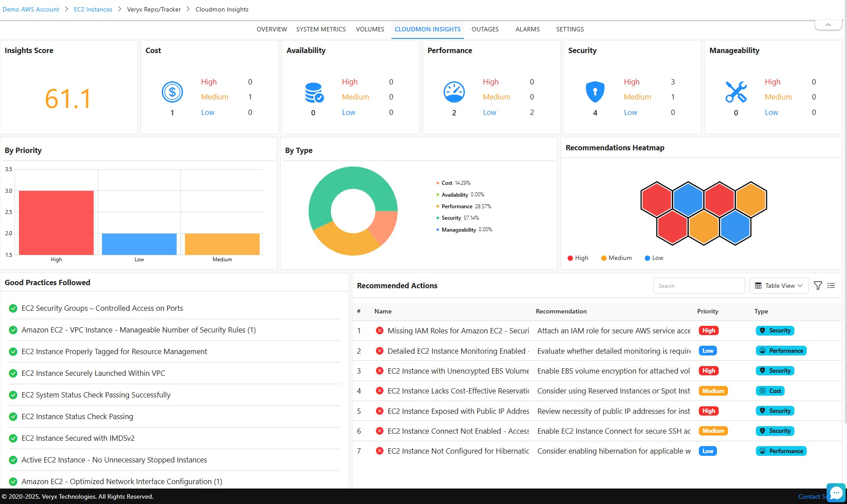Image resolution: width=847 pixels, height=504 pixels.
Task: Click the Cost dollar coin icon
Action: (172, 92)
